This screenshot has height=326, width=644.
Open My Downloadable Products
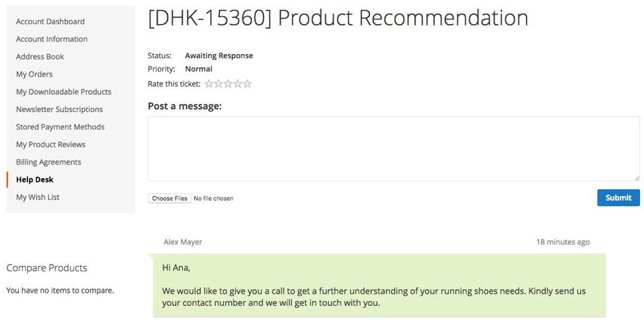point(63,92)
